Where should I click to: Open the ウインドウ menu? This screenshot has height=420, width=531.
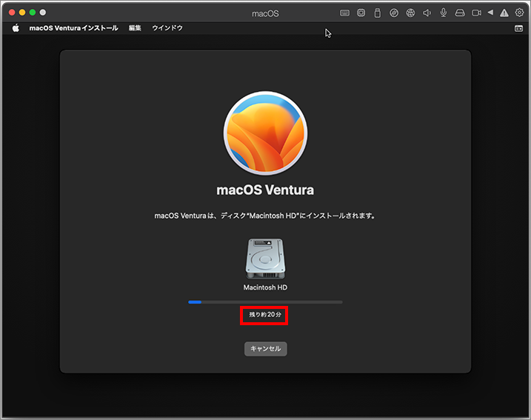click(167, 28)
